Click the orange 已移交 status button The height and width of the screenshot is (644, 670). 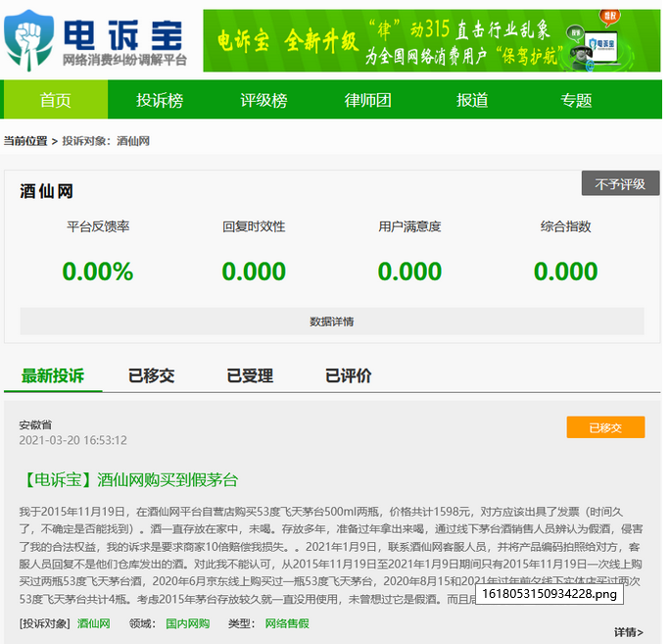(605, 427)
